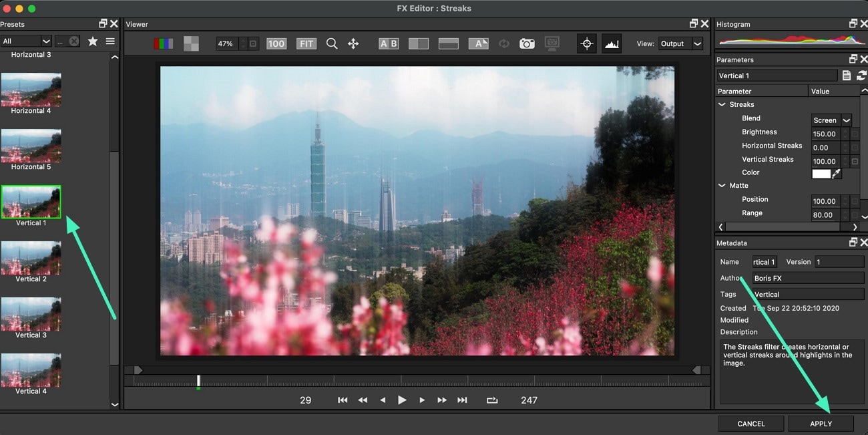Mark favorite presets with the star icon
This screenshot has width=868, height=435.
(x=93, y=41)
